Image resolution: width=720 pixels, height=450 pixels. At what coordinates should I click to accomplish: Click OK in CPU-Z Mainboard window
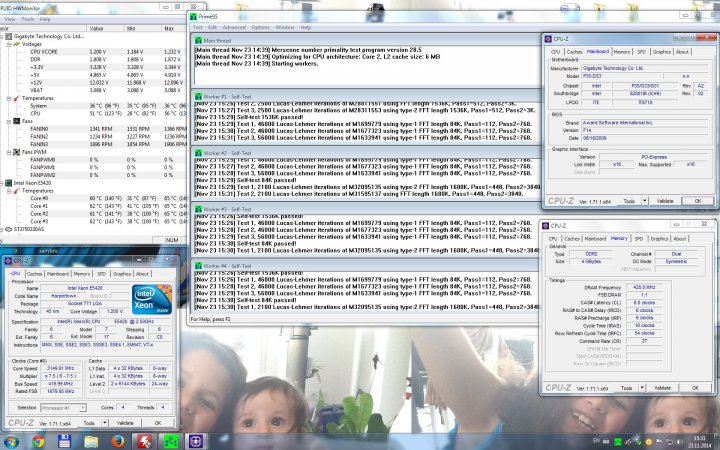[x=698, y=201]
